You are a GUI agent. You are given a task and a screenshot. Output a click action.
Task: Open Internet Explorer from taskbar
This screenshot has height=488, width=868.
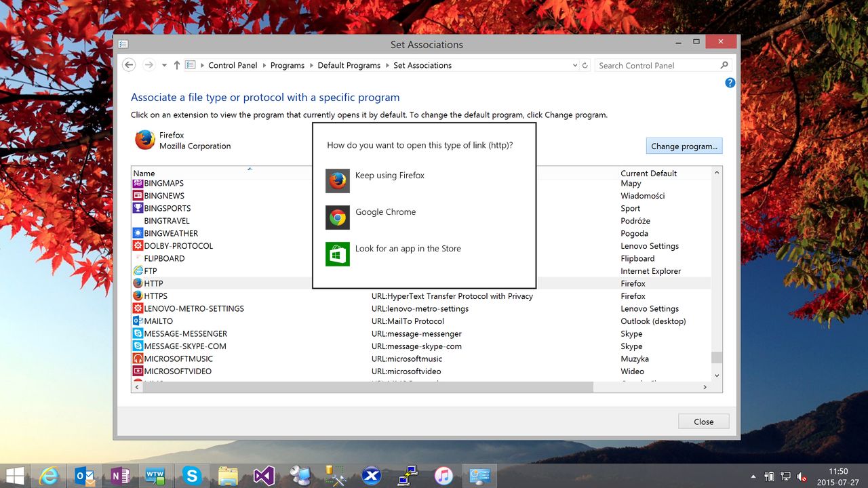[49, 475]
